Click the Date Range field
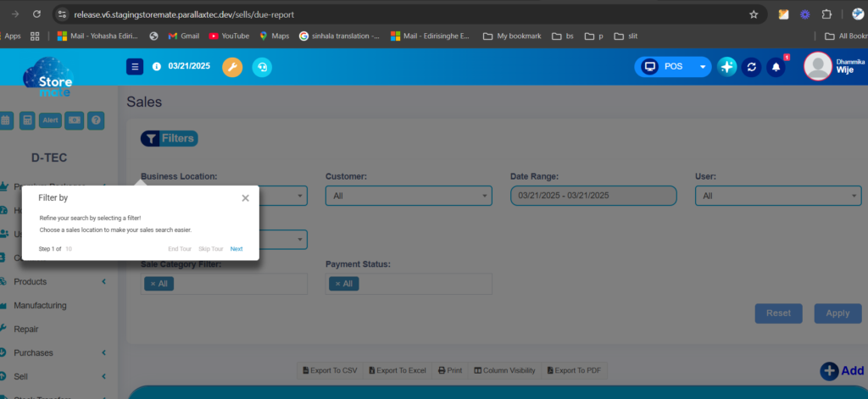The image size is (868, 399). click(593, 196)
